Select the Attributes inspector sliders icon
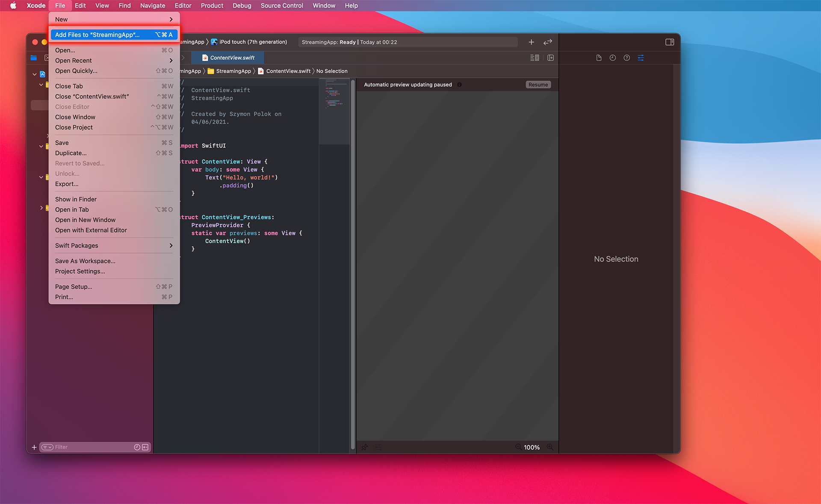The width and height of the screenshot is (821, 504). coord(641,58)
